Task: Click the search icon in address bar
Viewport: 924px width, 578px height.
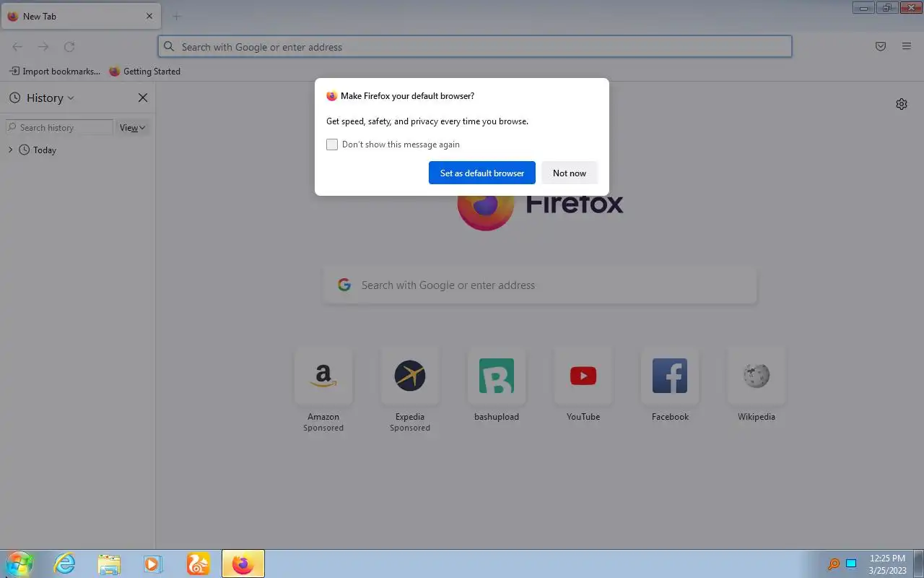Action: click(169, 46)
